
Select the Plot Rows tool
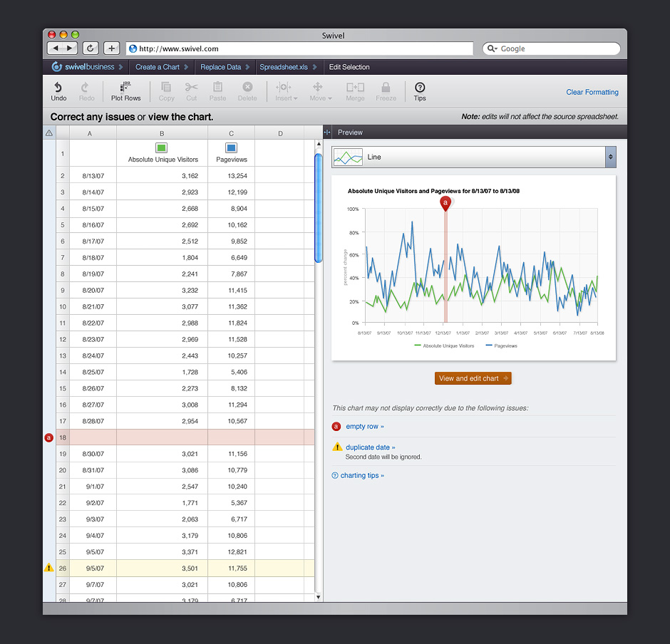pos(126,91)
